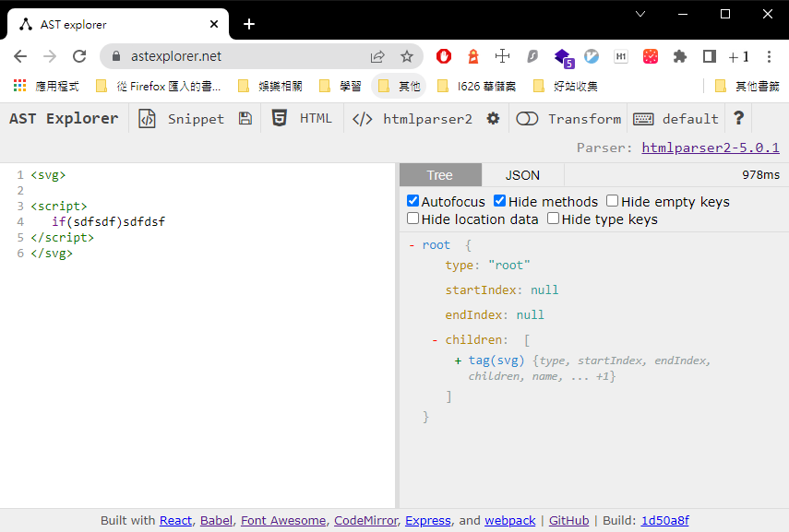This screenshot has width=789, height=532.
Task: Open the default keymap dropdown
Action: pyautogui.click(x=675, y=119)
